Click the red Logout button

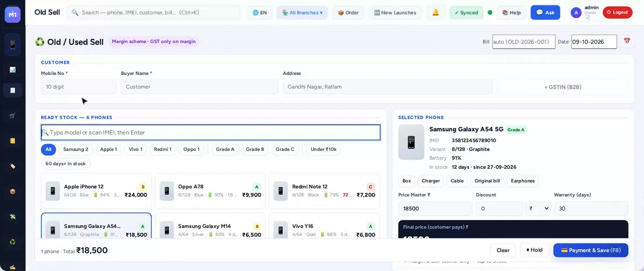pyautogui.click(x=617, y=12)
